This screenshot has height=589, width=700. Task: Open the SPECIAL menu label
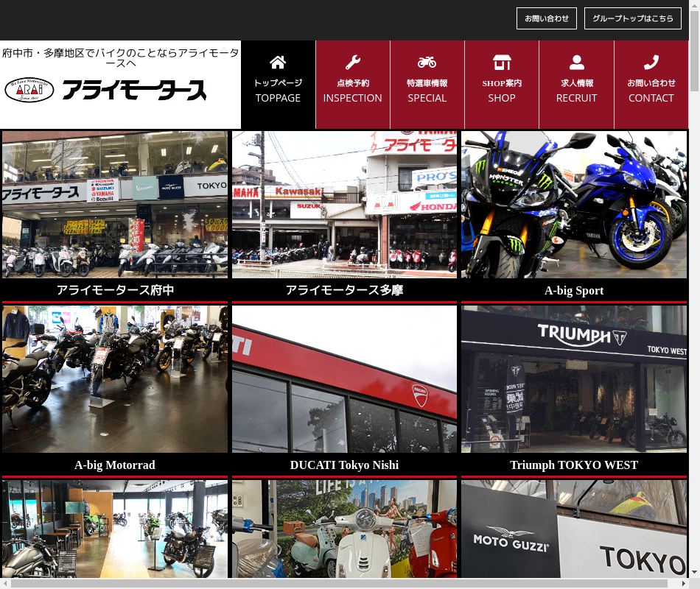point(427,98)
